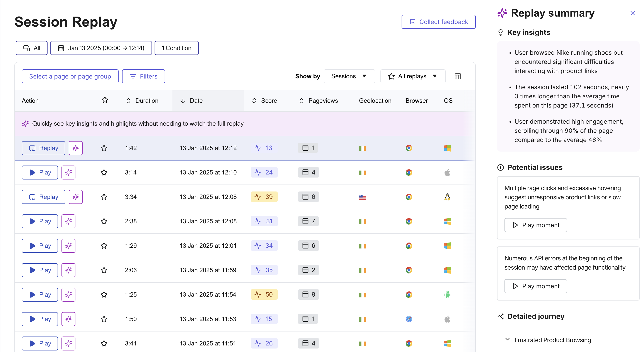
Task: Open the table column settings icon
Action: 458,76
